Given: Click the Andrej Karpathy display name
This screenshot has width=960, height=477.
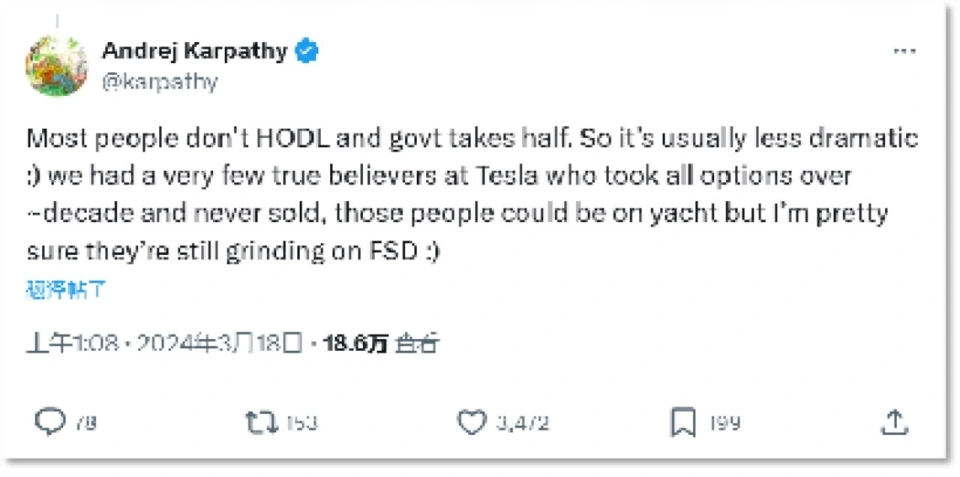Looking at the screenshot, I should (x=194, y=52).
